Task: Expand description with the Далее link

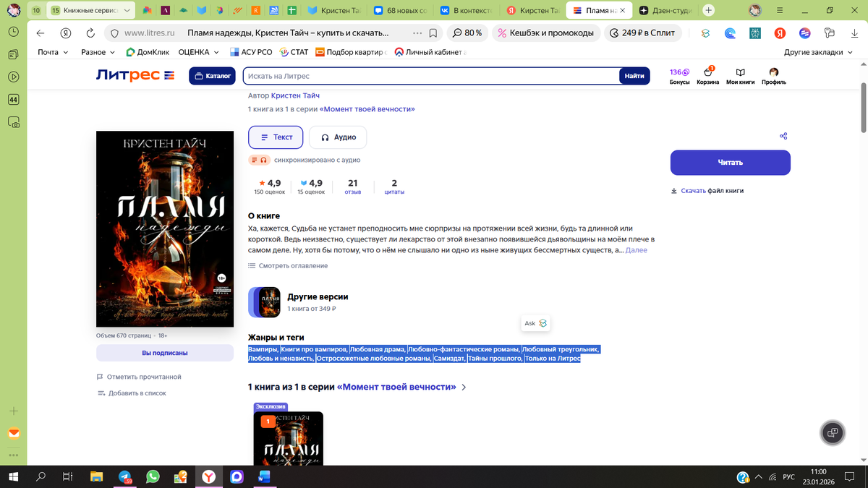Action: [636, 250]
